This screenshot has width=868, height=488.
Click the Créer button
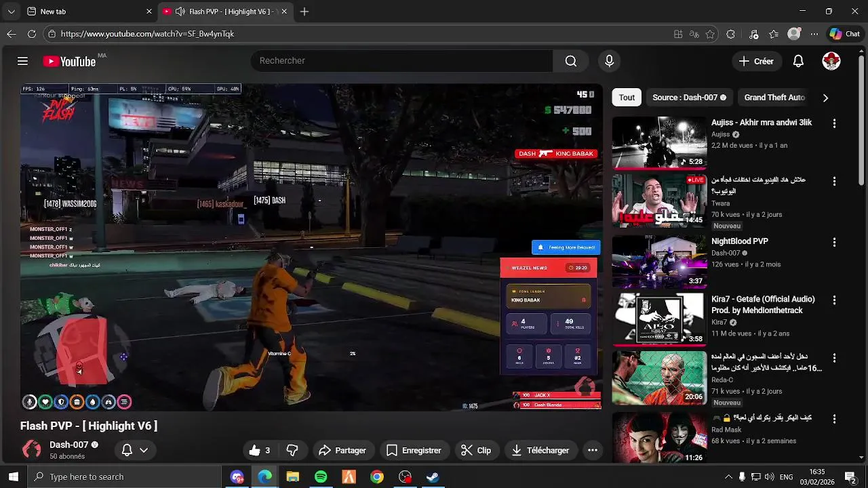tap(756, 61)
